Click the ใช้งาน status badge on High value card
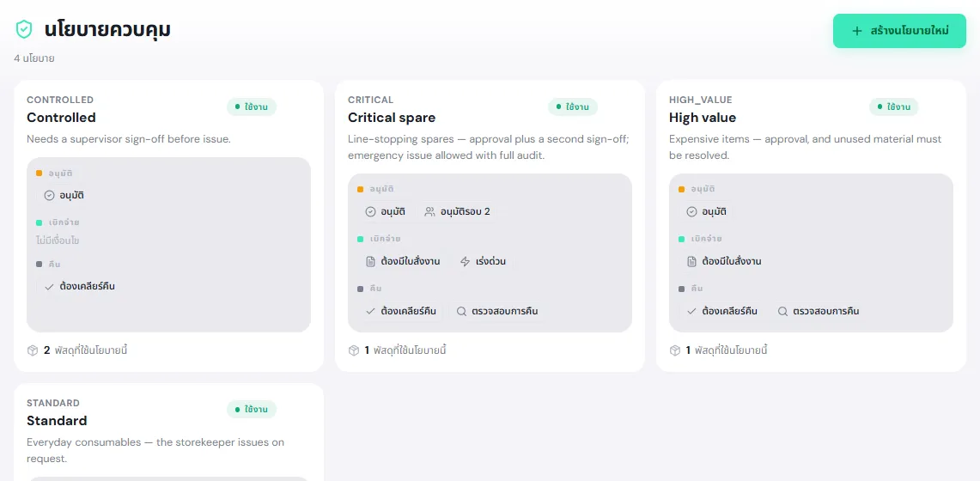 [894, 107]
